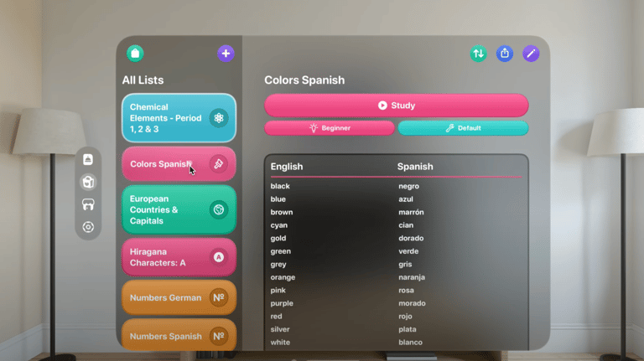Select the word 'blanco'
Viewport: 644px width, 361px height.
410,343
